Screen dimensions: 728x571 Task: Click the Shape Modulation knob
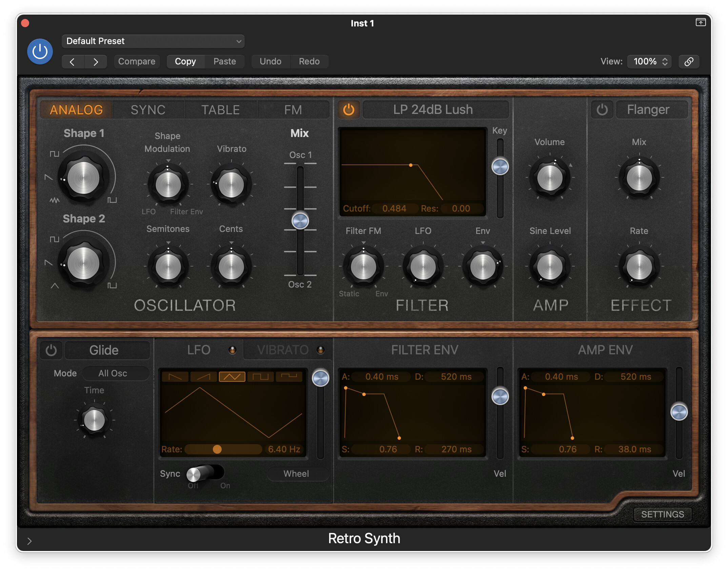168,185
